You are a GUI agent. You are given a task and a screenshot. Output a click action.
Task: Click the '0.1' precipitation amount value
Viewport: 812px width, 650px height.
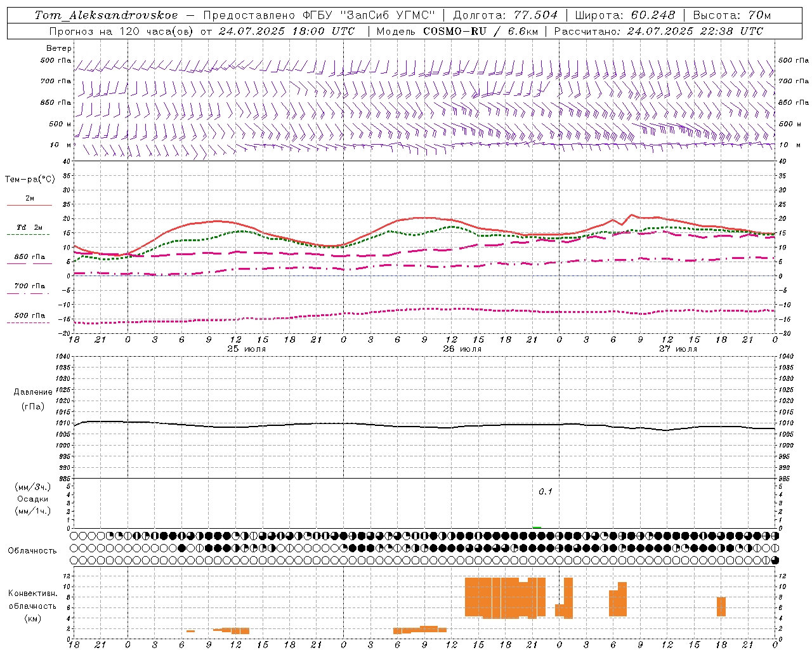point(546,492)
